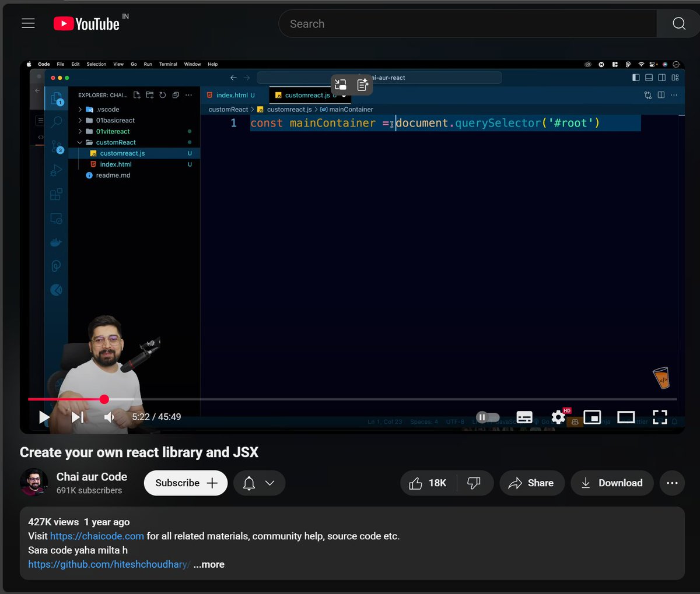The image size is (700, 594).
Task: Open the Selection menu
Action: point(96,64)
